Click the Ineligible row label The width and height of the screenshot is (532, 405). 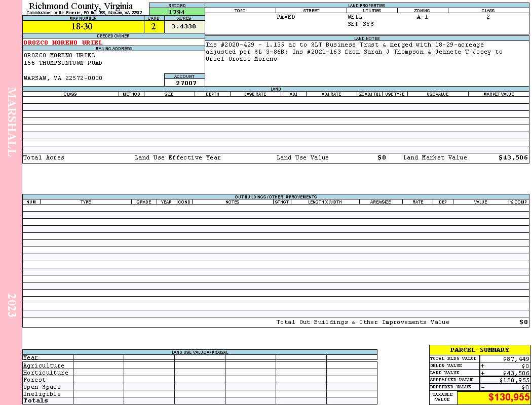[42, 394]
